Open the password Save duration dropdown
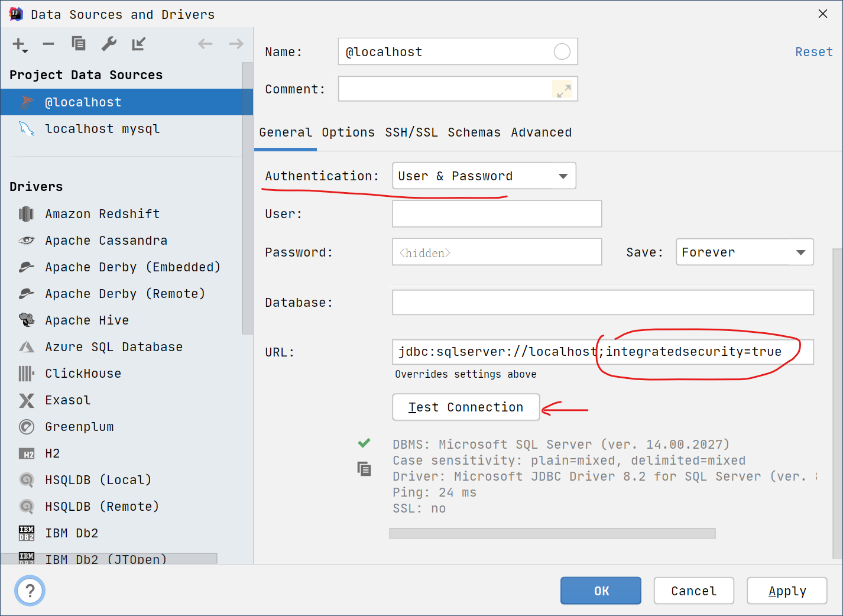Viewport: 843px width, 616px height. (x=744, y=252)
